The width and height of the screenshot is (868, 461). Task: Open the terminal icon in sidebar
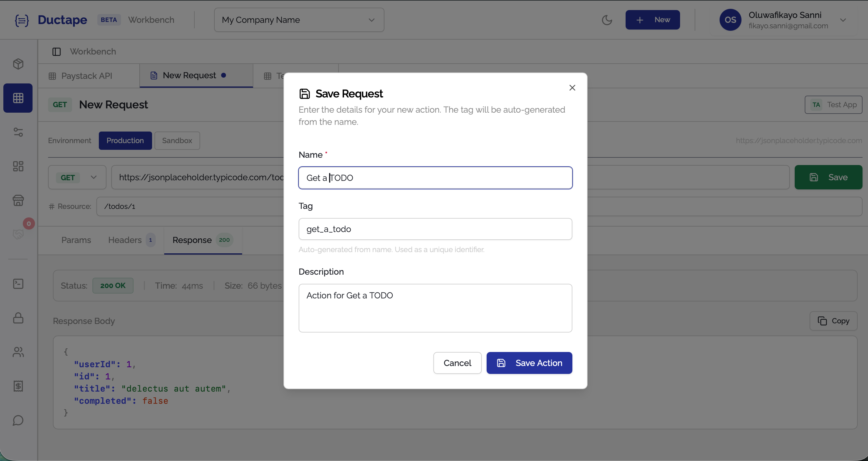[18, 283]
